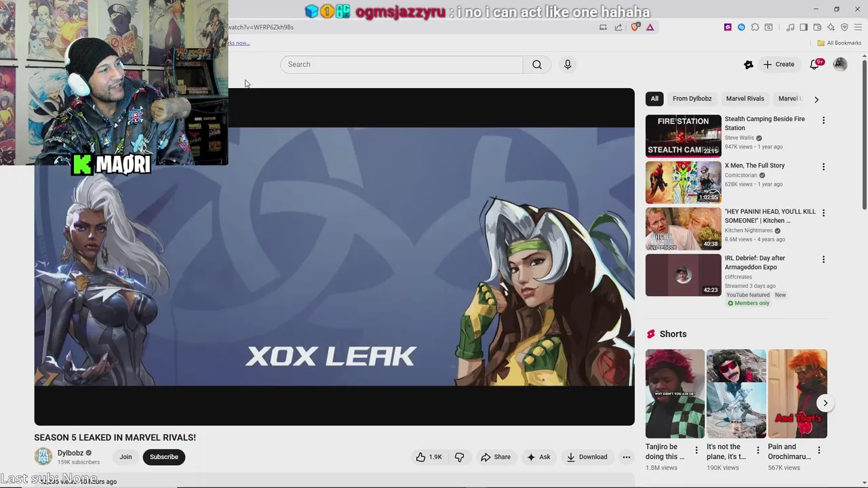Show next Shorts with arrow button
Viewport: 868px width, 488px height.
tap(825, 403)
